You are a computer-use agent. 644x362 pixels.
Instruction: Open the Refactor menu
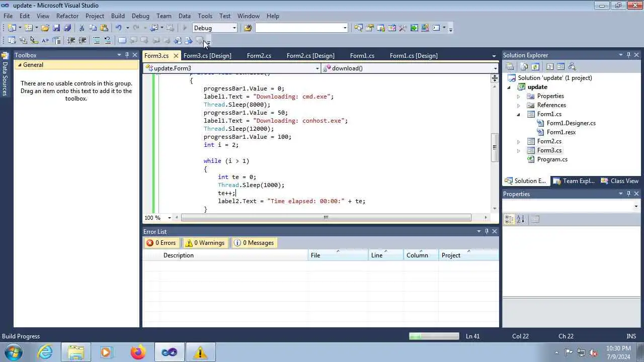point(67,16)
